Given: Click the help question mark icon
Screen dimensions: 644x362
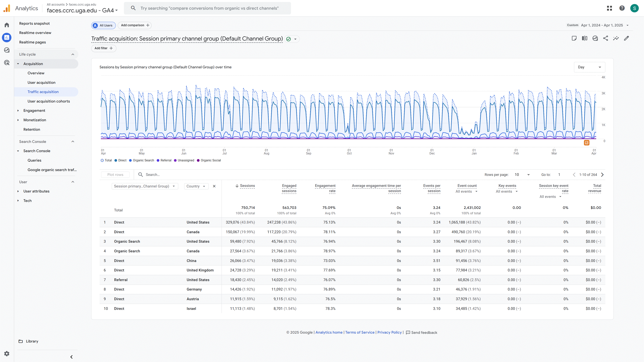Looking at the screenshot, I should click(x=622, y=8).
